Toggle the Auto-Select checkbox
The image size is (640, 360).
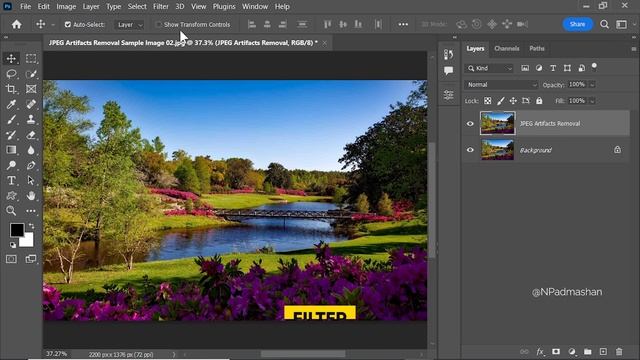point(68,24)
